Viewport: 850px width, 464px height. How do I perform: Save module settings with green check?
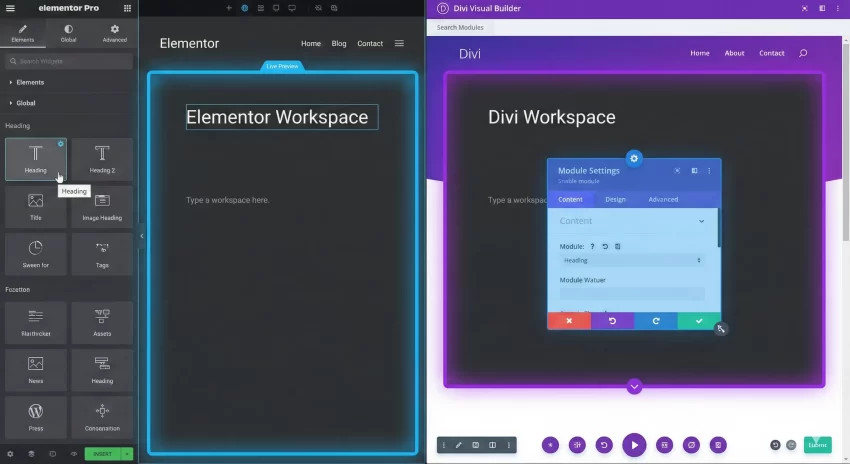click(x=699, y=321)
